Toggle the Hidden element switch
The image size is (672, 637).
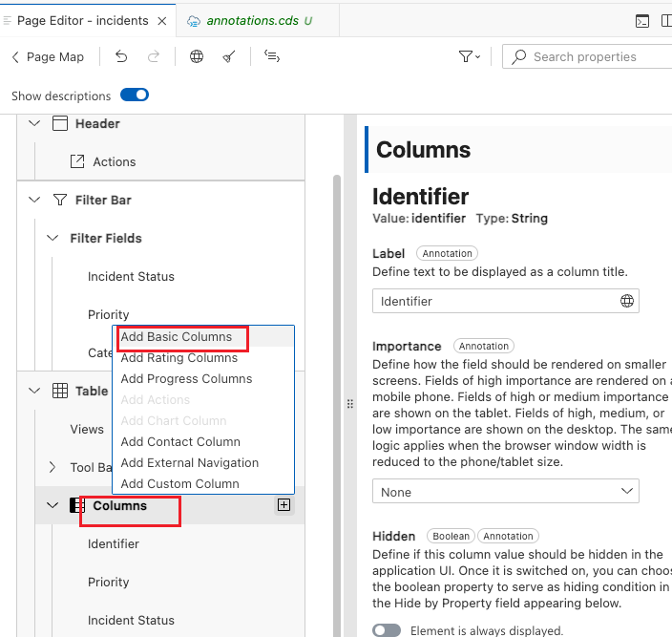(387, 630)
